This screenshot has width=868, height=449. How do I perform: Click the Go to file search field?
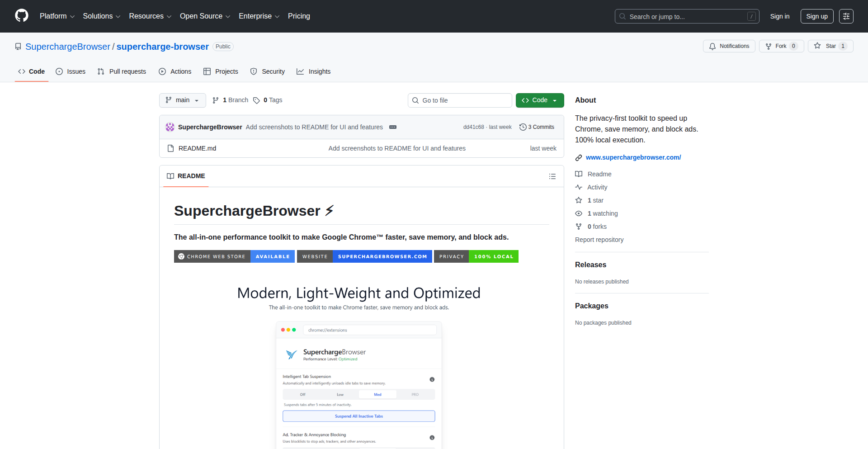460,100
